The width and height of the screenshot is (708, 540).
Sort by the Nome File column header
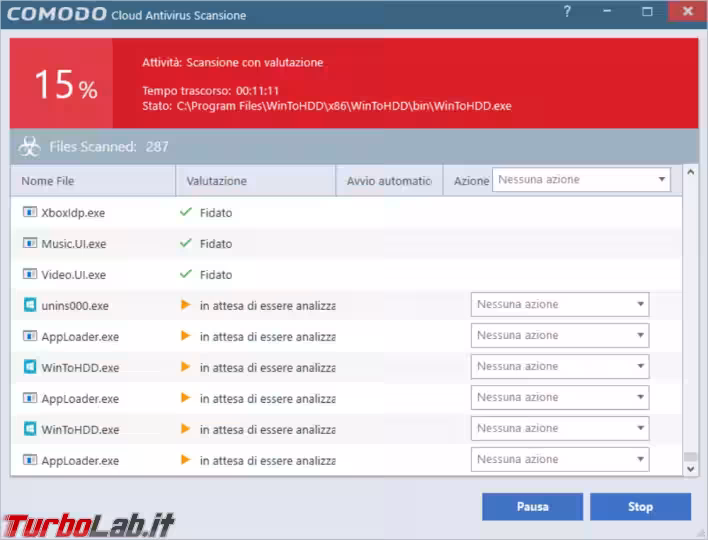coord(93,181)
